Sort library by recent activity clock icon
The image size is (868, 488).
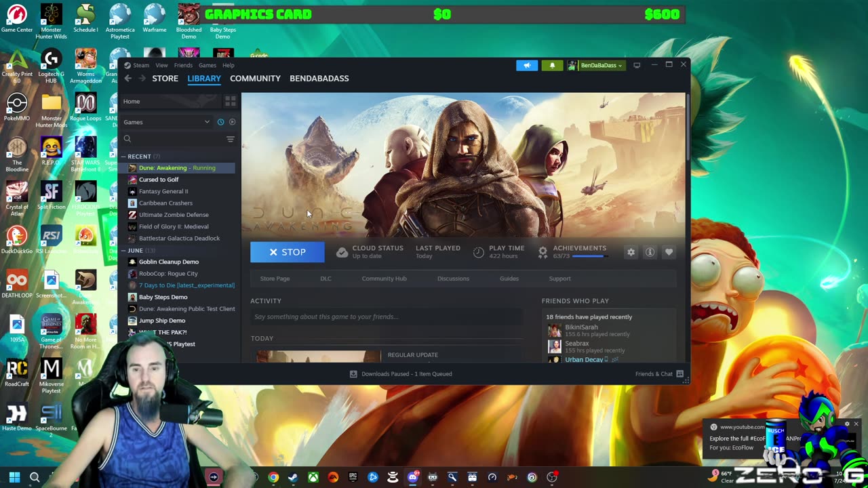[x=220, y=122]
